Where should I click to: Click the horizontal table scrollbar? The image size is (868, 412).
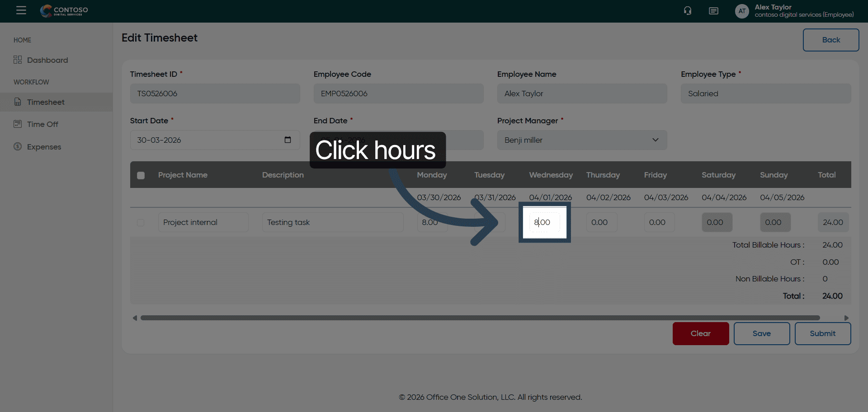pos(479,318)
